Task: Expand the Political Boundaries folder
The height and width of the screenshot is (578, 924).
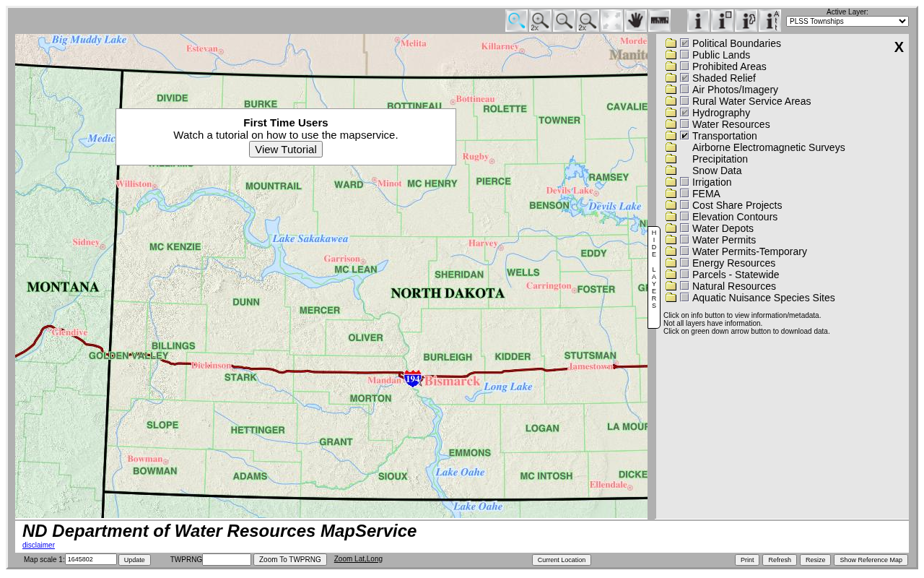Action: click(x=671, y=43)
